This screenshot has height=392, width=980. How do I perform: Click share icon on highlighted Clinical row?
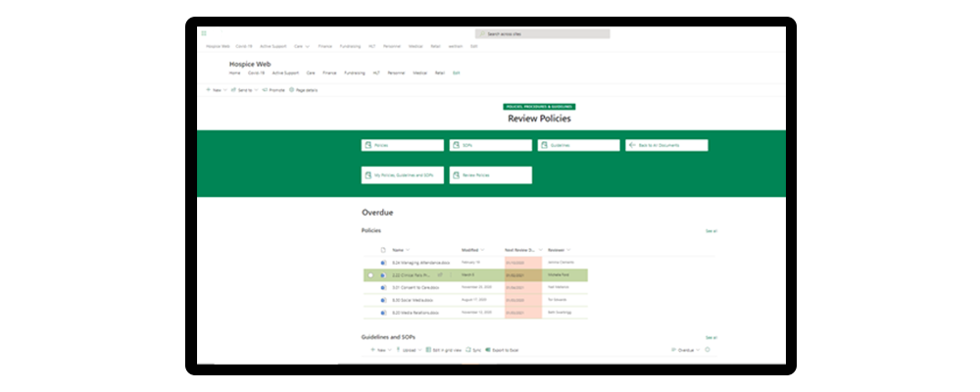440,275
